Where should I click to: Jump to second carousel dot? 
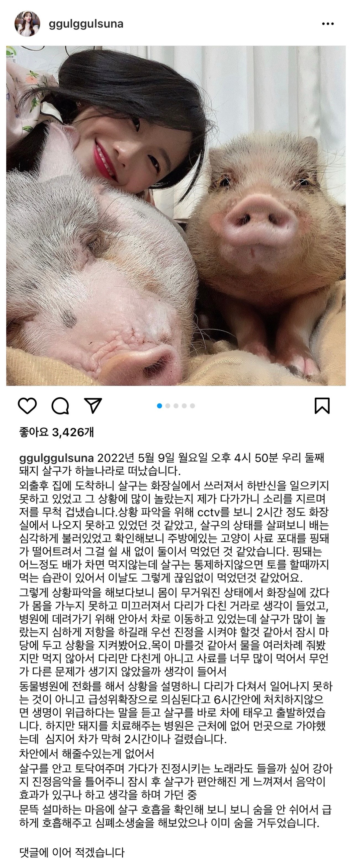(x=168, y=406)
